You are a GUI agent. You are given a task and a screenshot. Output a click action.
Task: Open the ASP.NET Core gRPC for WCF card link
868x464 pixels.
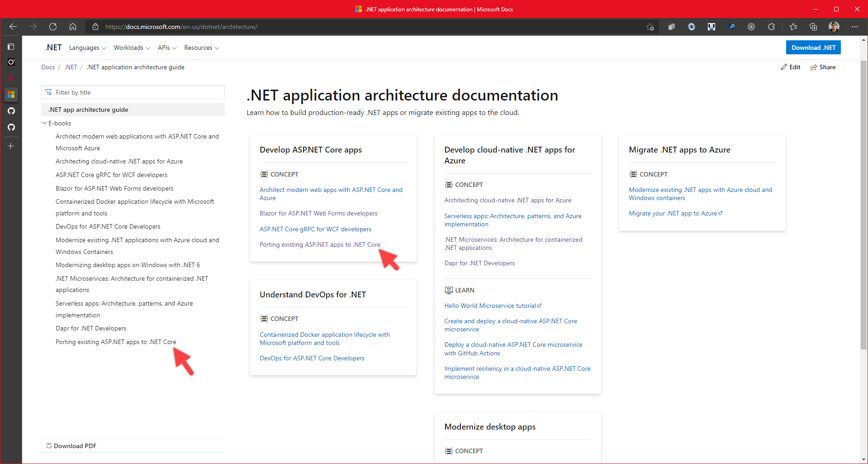(315, 229)
